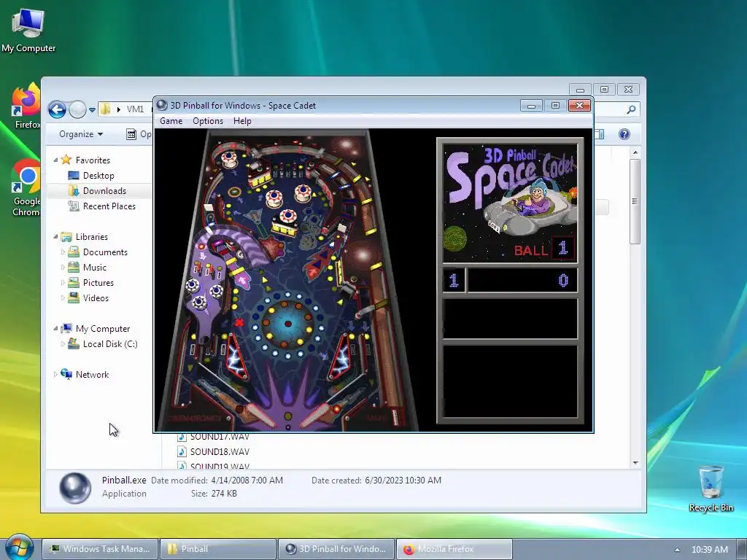Select the Recycle Bin icon on desktop

pyautogui.click(x=711, y=489)
